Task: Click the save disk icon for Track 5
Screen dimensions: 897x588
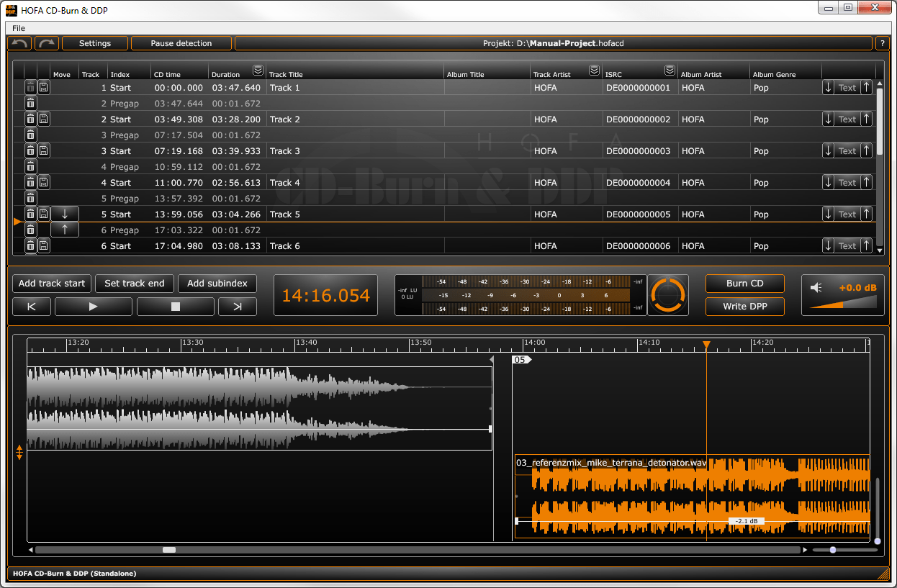Action: 43,214
